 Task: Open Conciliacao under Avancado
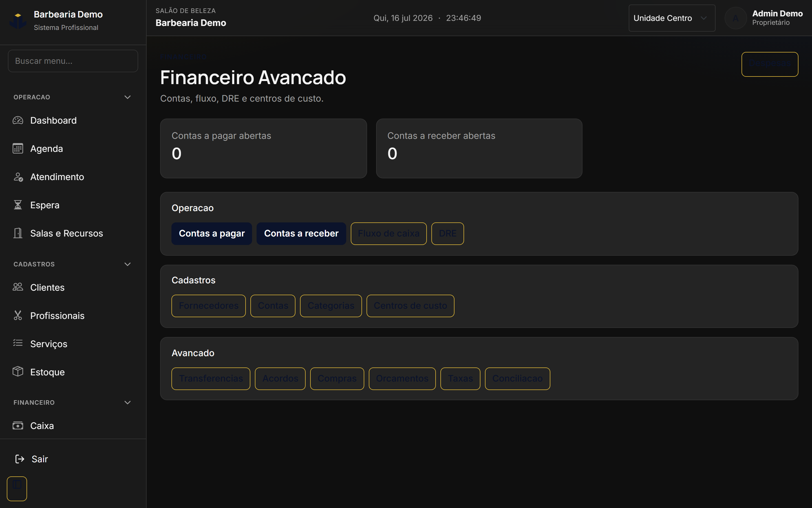[x=517, y=379]
